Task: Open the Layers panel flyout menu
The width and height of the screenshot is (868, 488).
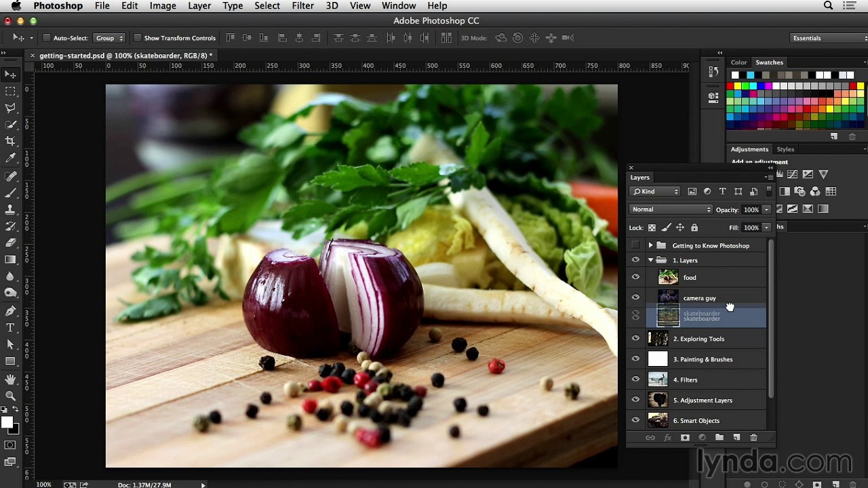Action: pyautogui.click(x=768, y=178)
